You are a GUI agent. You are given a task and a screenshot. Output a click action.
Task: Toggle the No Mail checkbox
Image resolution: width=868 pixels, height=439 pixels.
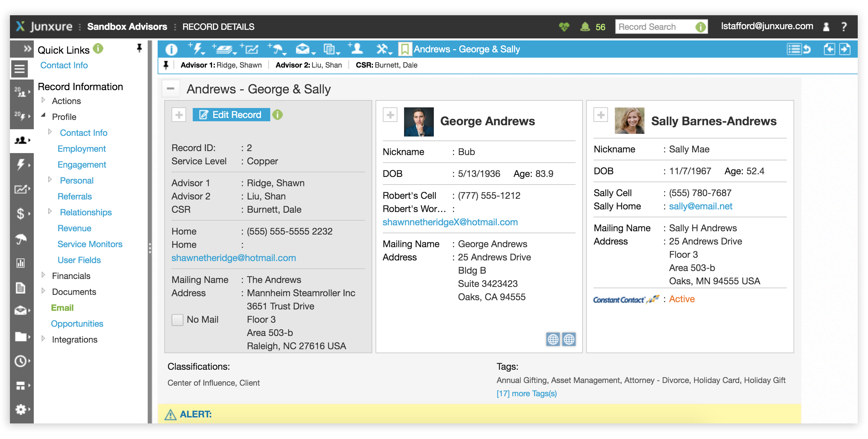coord(177,320)
